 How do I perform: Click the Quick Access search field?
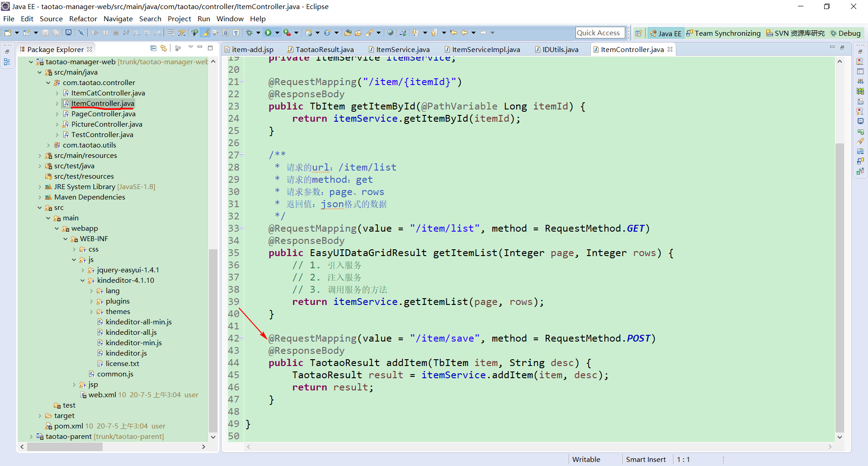click(x=600, y=33)
